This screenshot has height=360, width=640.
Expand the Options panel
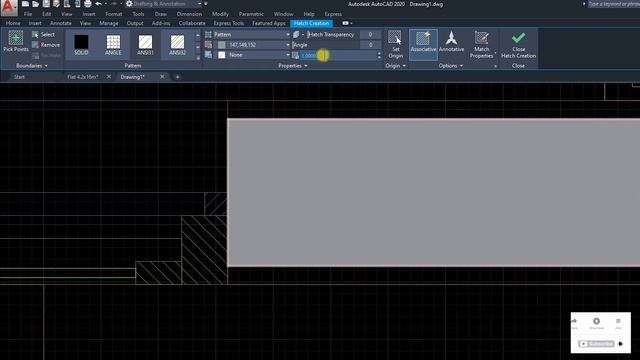(x=451, y=66)
